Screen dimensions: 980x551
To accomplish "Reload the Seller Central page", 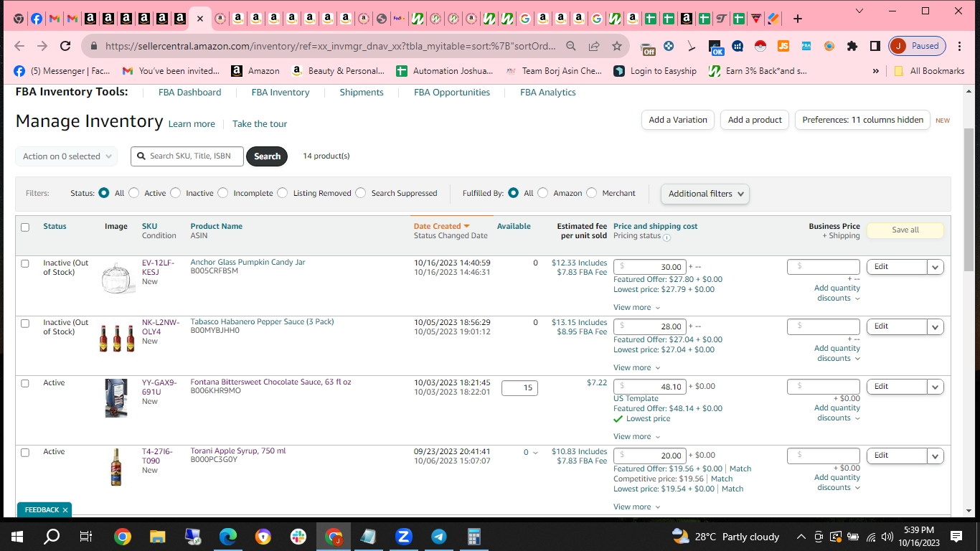I will point(65,46).
